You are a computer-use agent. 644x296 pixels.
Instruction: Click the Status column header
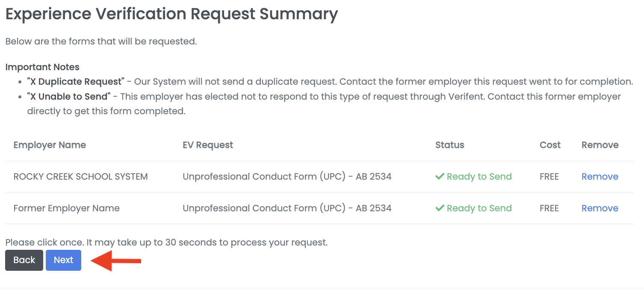coord(449,145)
